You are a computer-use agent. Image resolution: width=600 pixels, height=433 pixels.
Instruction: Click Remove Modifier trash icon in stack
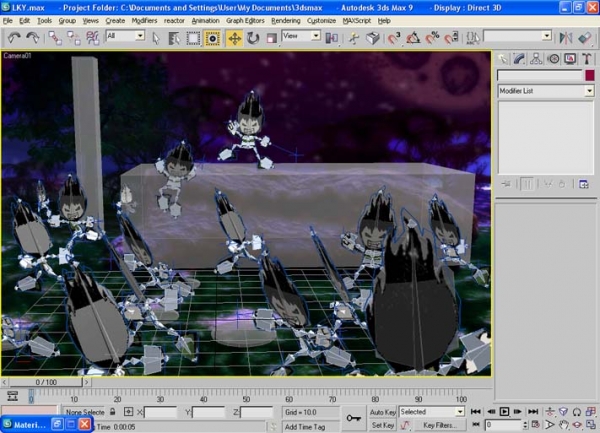[562, 184]
